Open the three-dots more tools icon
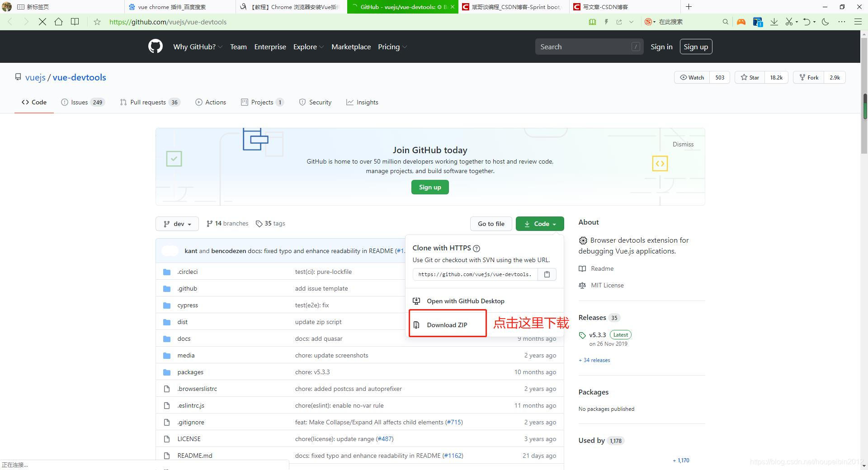The image size is (868, 470). [842, 22]
